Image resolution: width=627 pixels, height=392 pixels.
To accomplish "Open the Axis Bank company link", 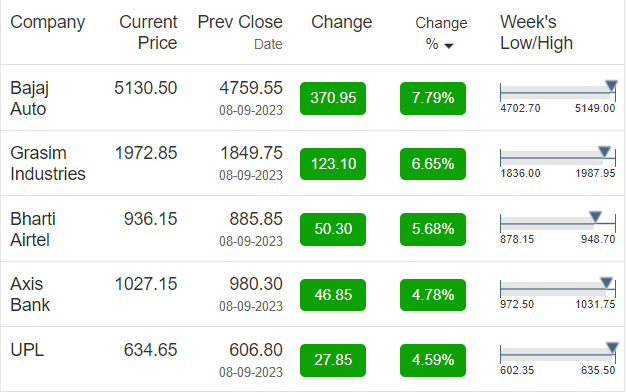I will pos(30,294).
